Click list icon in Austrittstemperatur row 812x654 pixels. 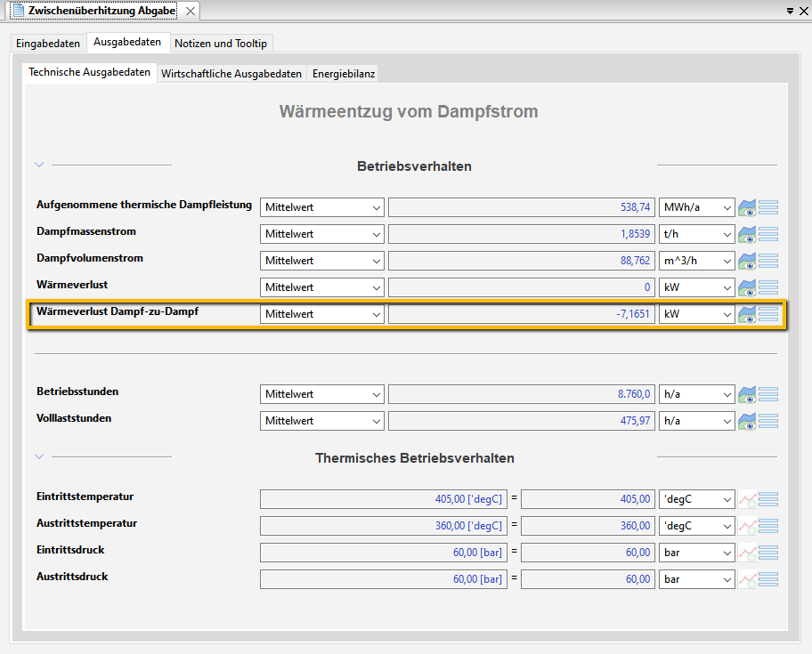tap(768, 526)
